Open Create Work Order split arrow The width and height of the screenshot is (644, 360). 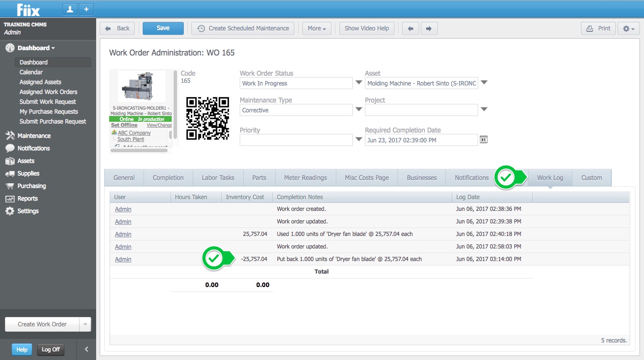point(85,324)
